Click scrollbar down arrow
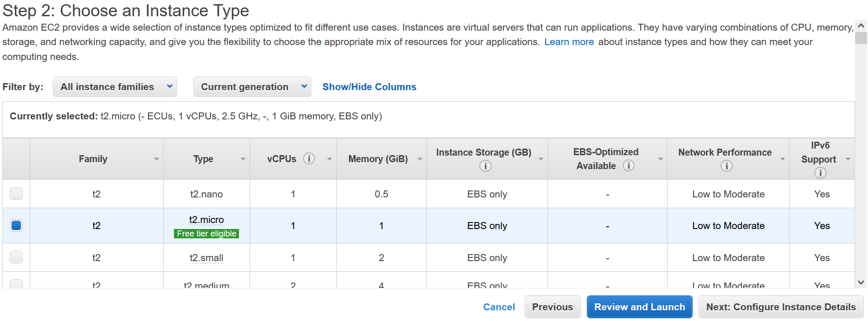 pyautogui.click(x=861, y=282)
